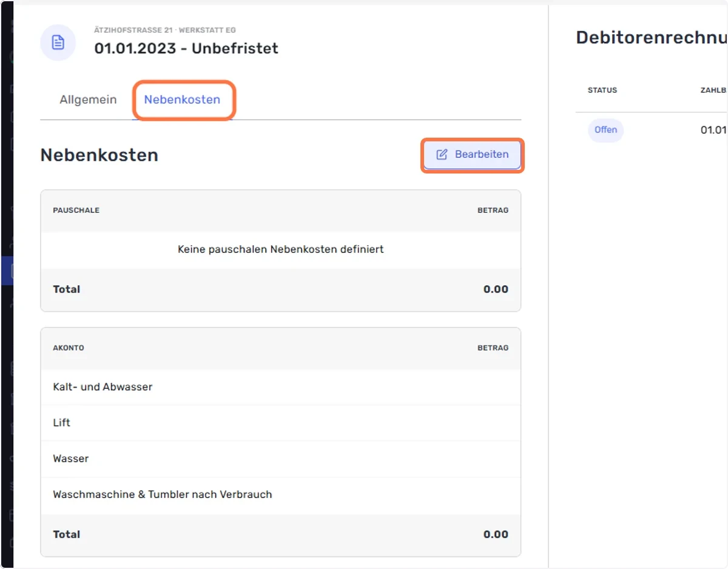Switch to the Nebenkosten tab

[x=182, y=99]
